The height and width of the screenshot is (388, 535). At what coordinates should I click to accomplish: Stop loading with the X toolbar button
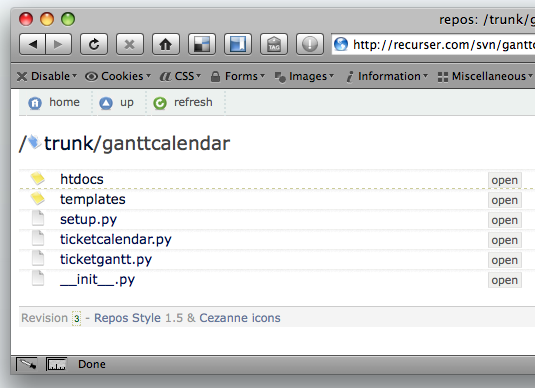coord(130,44)
